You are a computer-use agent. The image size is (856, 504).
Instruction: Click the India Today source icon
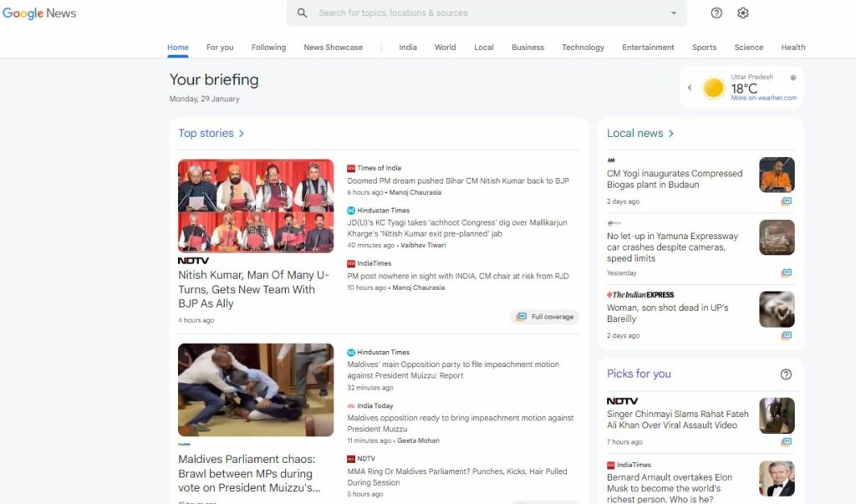coord(351,405)
